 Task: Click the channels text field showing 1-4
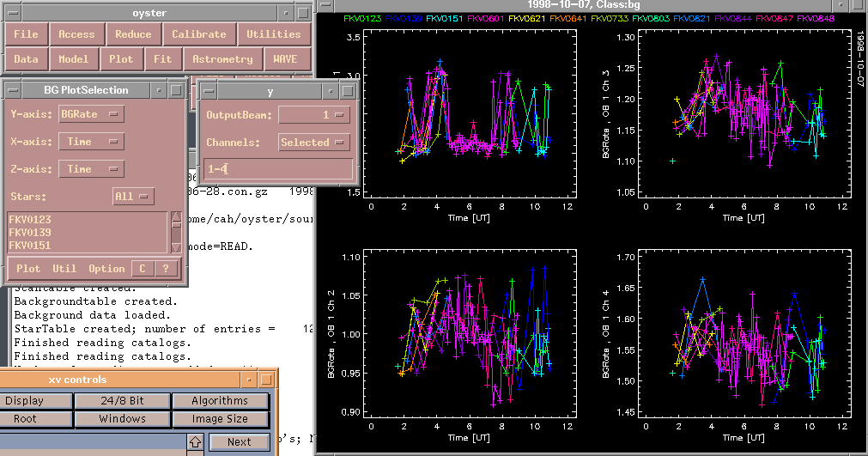[x=278, y=169]
